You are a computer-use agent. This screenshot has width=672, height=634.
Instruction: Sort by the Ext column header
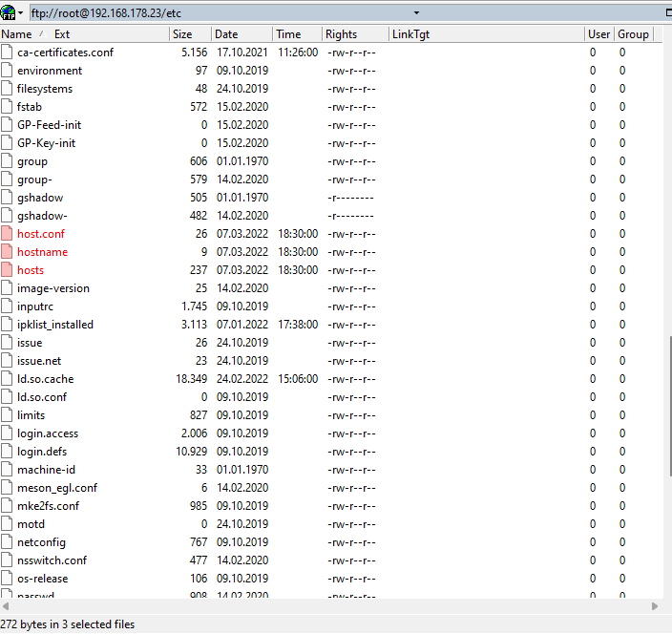coord(62,34)
